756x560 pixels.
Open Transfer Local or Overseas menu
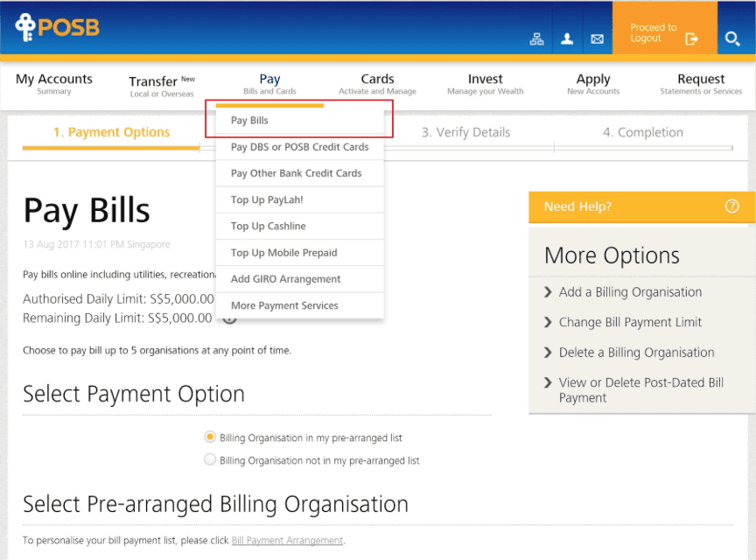pyautogui.click(x=162, y=86)
